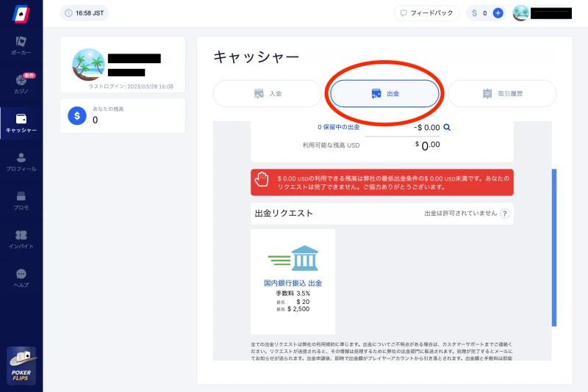The width and height of the screenshot is (588, 392).
Task: Click the question mark help icon
Action: pos(505,214)
